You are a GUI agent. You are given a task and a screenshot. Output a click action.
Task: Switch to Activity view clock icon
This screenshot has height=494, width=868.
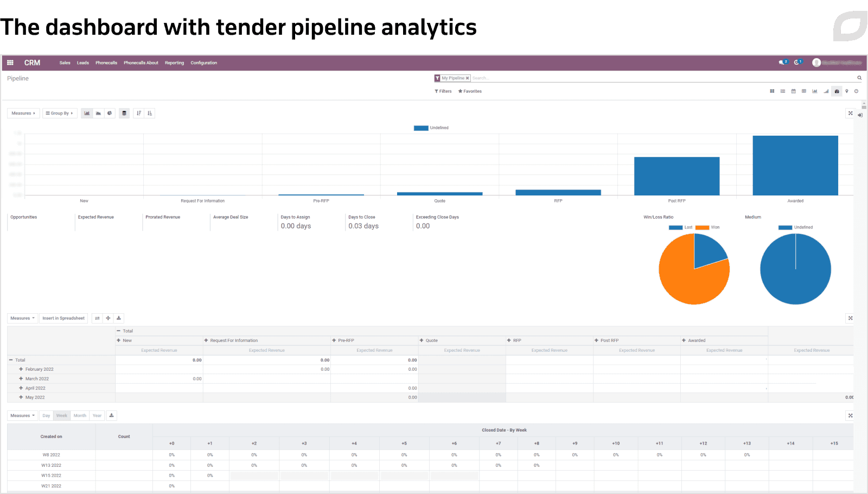coord(857,91)
